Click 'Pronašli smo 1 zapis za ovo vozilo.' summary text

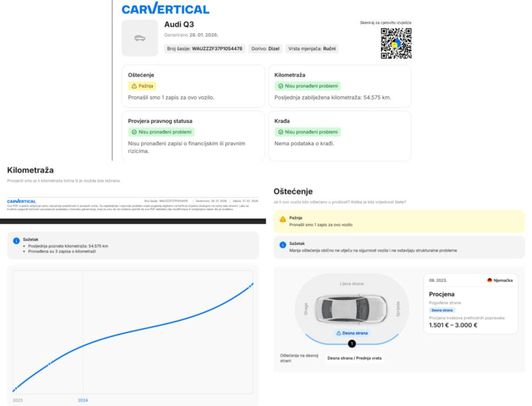[171, 98]
